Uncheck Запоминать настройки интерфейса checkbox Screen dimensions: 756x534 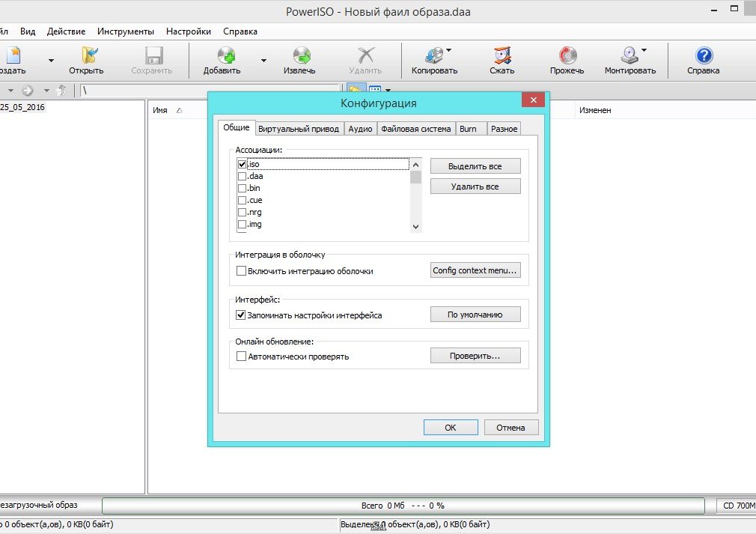point(240,315)
